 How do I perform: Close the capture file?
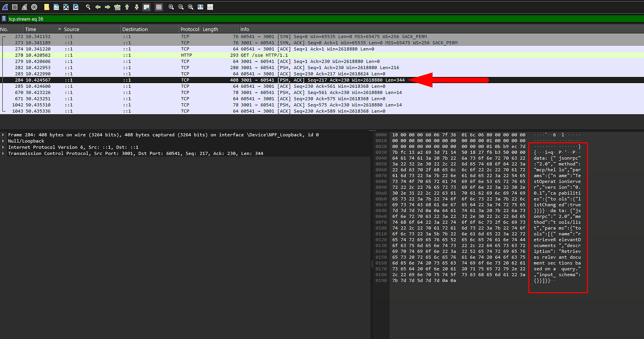66,7
